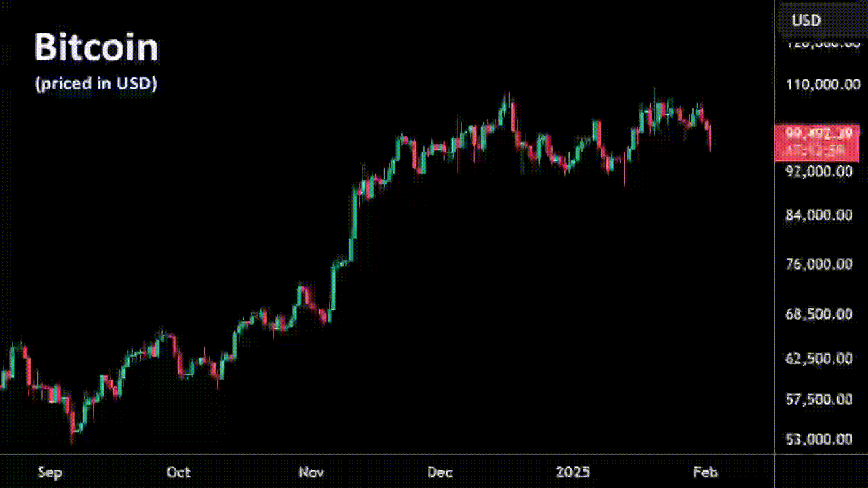
Task: Click the 53,000.00 price axis label
Action: (x=818, y=439)
